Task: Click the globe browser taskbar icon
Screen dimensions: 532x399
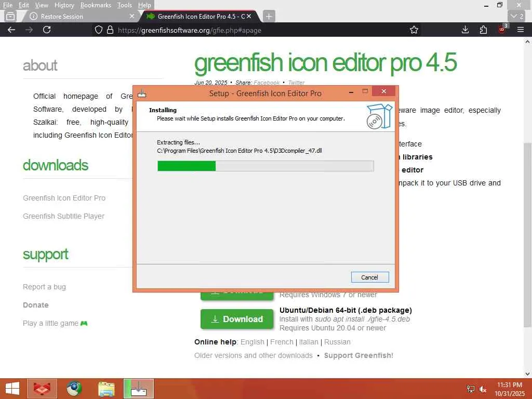Action: pyautogui.click(x=74, y=389)
